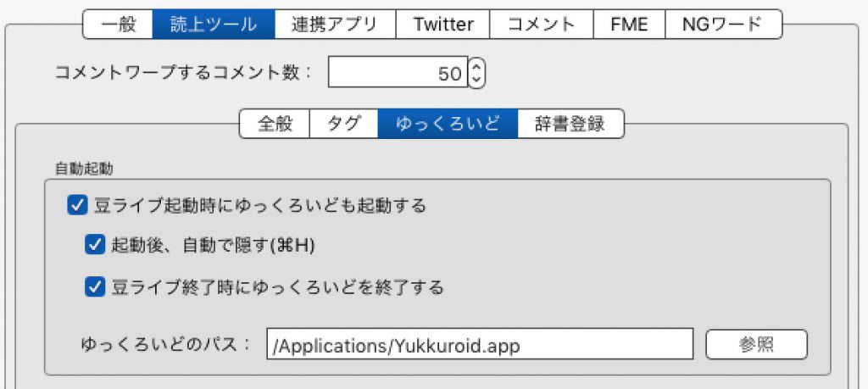The width and height of the screenshot is (868, 389).
Task: Click the ゆっくろいどのパス text field
Action: (480, 344)
